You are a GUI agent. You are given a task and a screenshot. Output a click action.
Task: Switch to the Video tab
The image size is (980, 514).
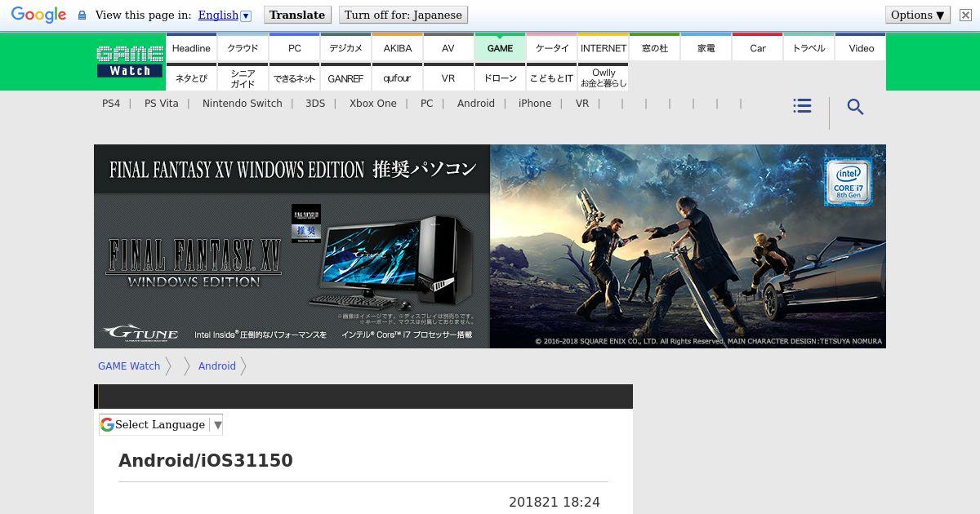pyautogui.click(x=861, y=48)
